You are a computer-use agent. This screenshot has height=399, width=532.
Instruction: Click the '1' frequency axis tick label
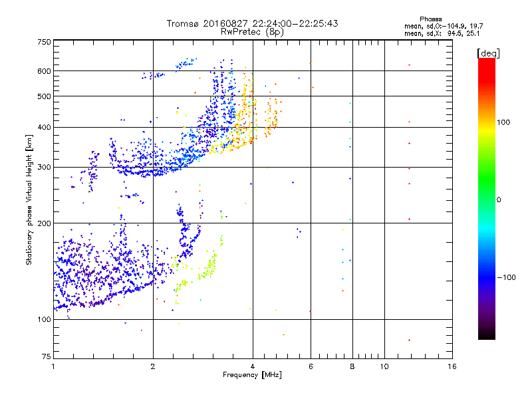(x=53, y=366)
